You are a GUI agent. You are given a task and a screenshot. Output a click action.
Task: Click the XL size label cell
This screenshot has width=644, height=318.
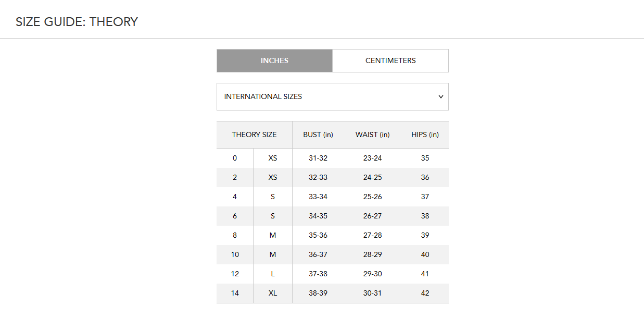tap(273, 293)
